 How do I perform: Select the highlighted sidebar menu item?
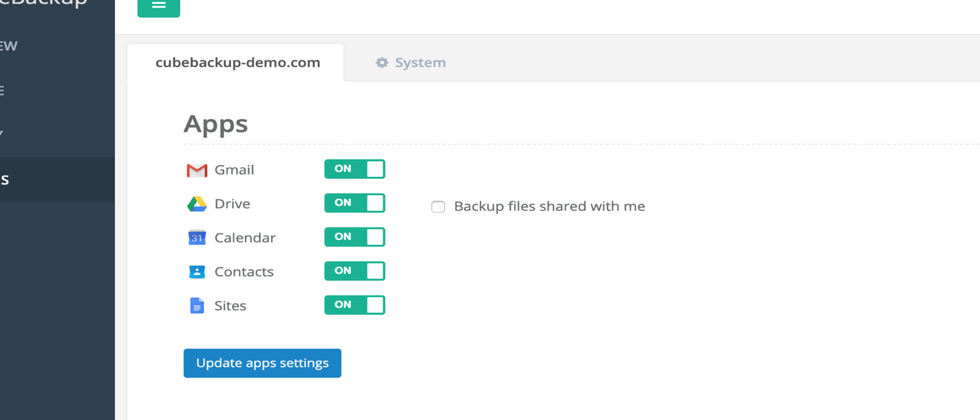(x=57, y=179)
